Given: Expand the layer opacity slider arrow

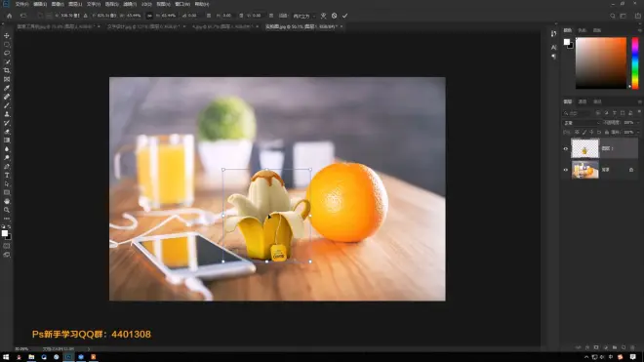Looking at the screenshot, I should pos(637,123).
